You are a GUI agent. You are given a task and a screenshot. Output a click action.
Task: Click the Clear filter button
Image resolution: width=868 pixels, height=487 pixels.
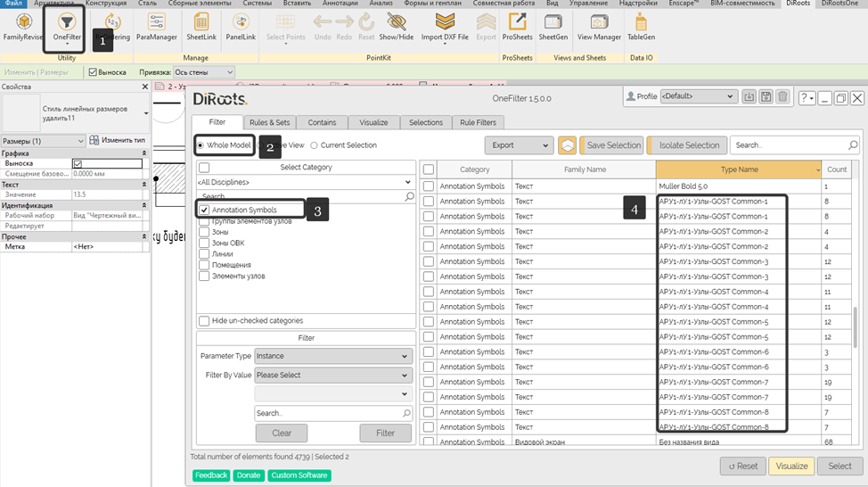(282, 433)
